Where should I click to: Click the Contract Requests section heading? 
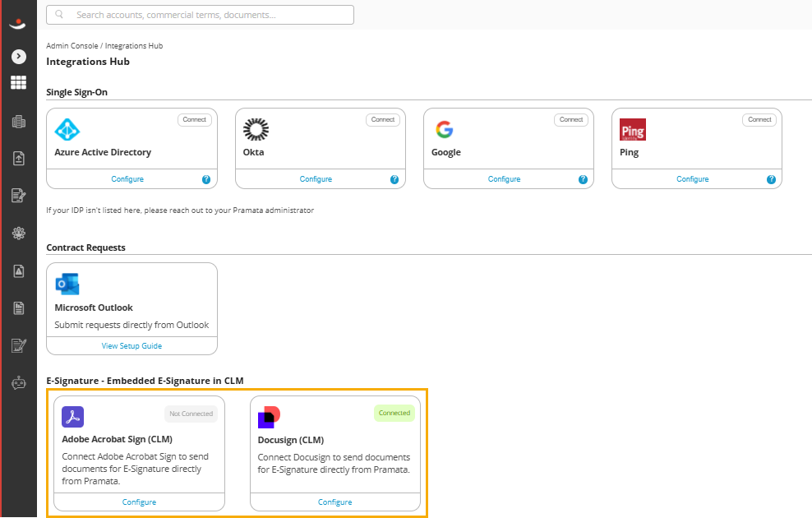tap(86, 247)
